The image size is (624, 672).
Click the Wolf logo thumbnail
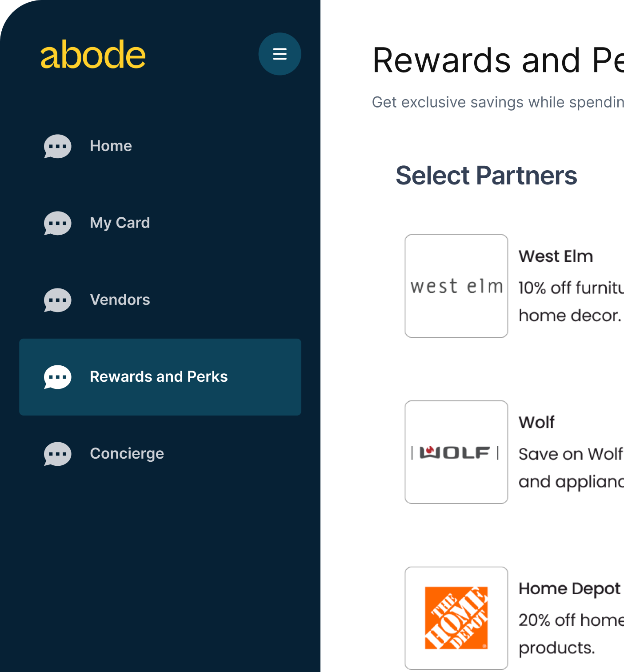point(456,452)
